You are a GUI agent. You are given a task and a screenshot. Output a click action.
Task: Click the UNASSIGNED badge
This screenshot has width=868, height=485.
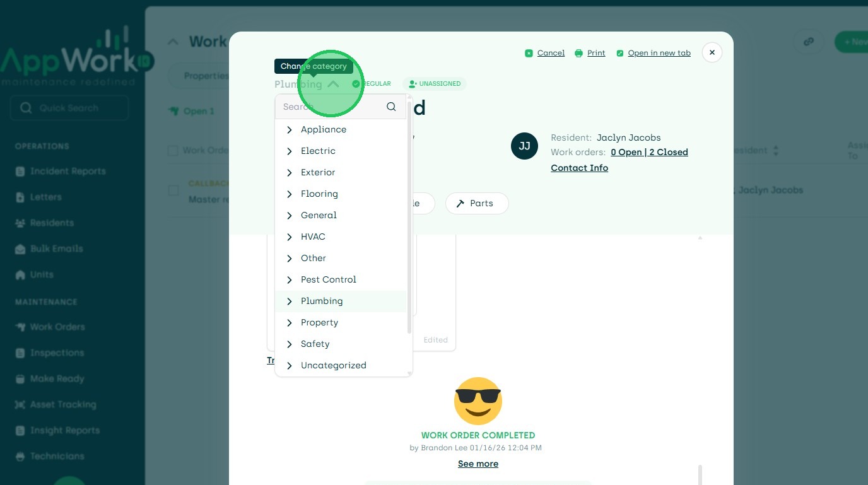(435, 84)
